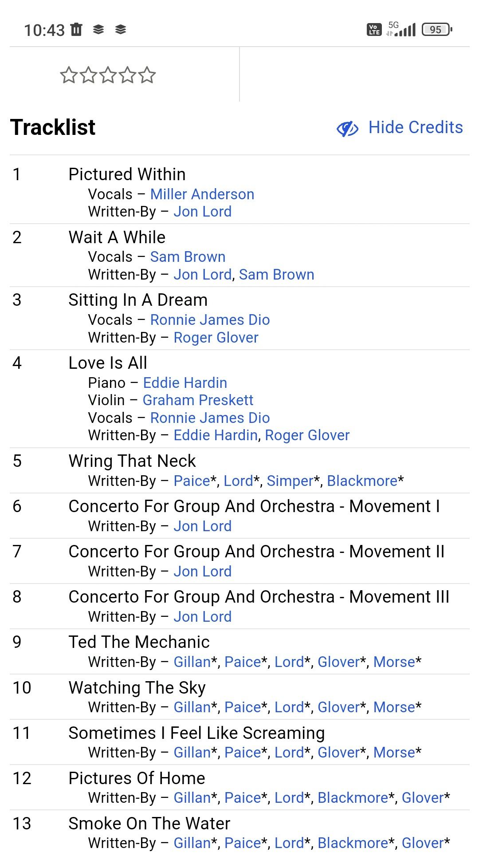Toggle the Hide Credits eye icon
The width and height of the screenshot is (479, 868).
pyautogui.click(x=347, y=128)
